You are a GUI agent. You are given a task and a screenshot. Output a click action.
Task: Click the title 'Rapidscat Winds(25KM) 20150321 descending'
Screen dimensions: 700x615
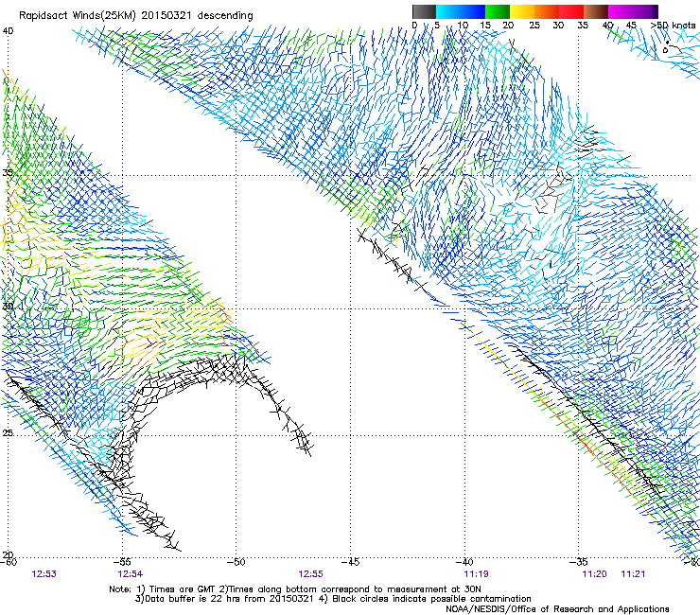coord(135,15)
